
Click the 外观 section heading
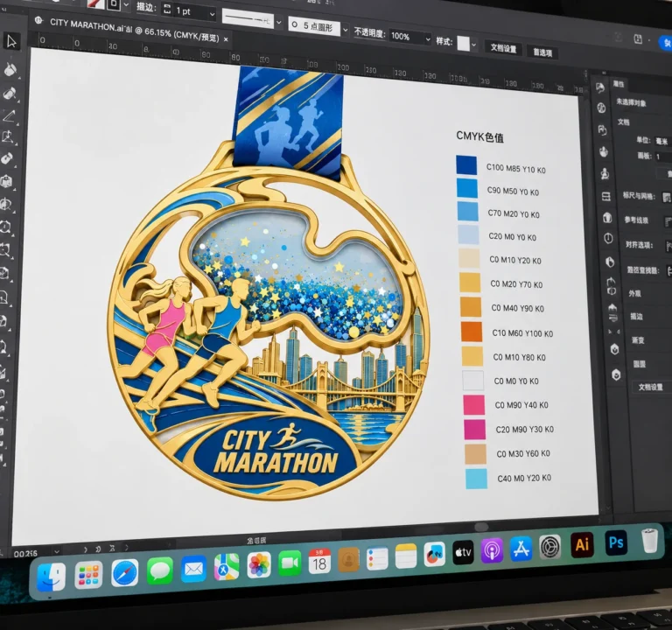pyautogui.click(x=634, y=294)
